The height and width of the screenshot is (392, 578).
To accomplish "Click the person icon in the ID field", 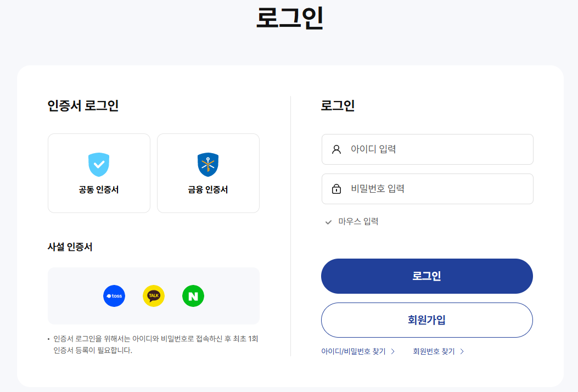I will tap(336, 149).
